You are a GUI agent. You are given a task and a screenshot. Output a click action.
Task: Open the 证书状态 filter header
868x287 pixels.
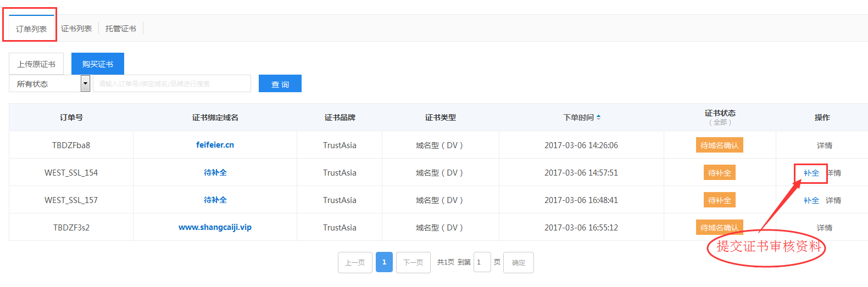pyautogui.click(x=720, y=117)
